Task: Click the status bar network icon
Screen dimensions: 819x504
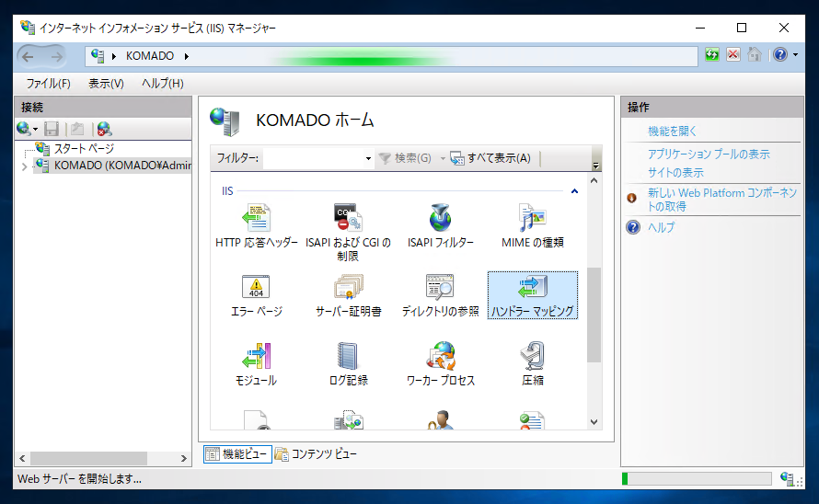Action: point(787,478)
